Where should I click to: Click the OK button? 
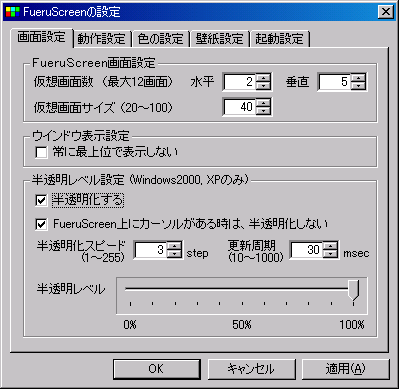coord(156,369)
